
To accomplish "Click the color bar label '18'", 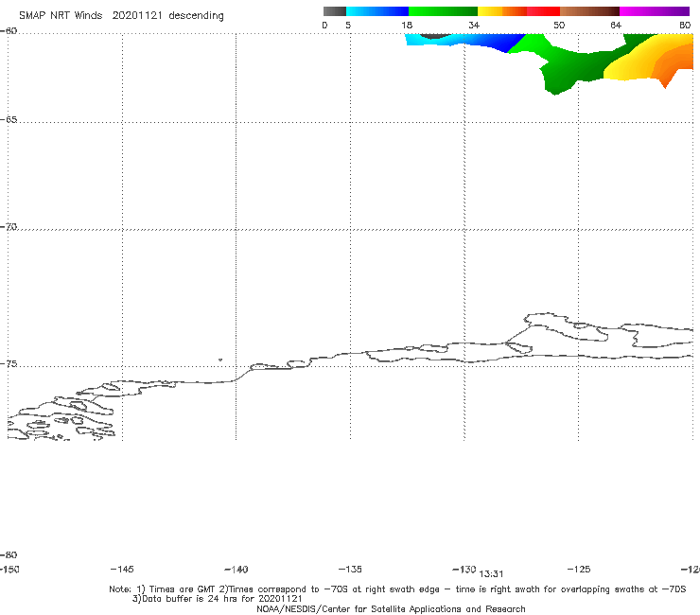I will [x=407, y=26].
